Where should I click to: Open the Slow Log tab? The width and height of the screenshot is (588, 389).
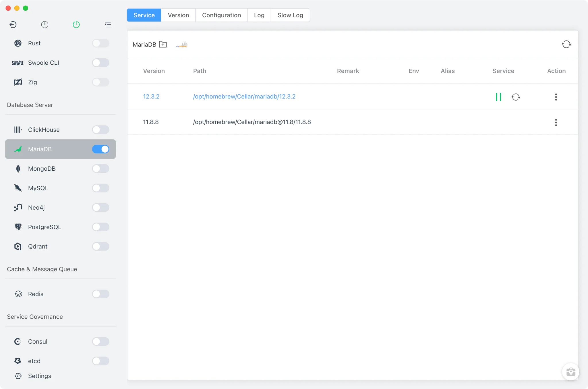pyautogui.click(x=290, y=15)
